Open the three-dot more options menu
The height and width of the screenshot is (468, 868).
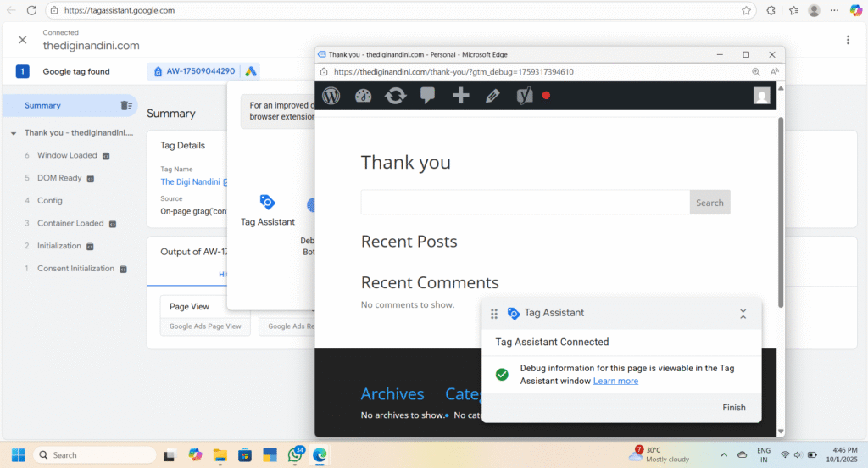pyautogui.click(x=848, y=40)
